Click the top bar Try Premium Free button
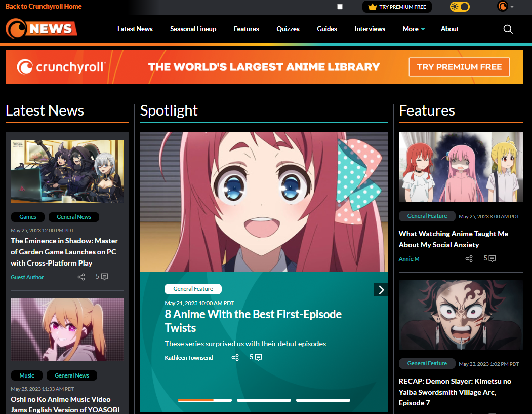The width and height of the screenshot is (532, 414). [397, 7]
